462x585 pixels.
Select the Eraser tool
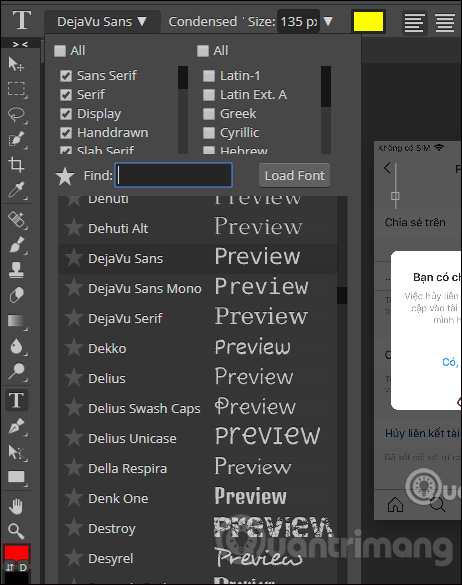coord(16,295)
